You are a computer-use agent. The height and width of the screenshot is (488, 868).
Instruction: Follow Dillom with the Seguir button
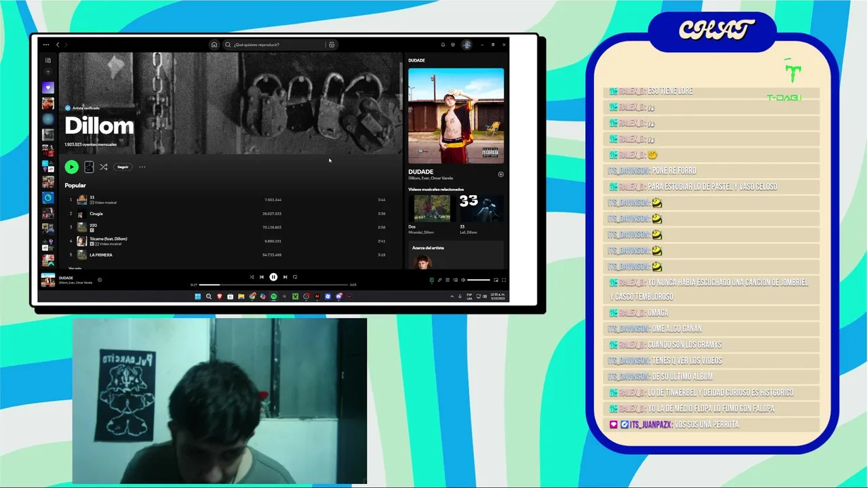[123, 167]
